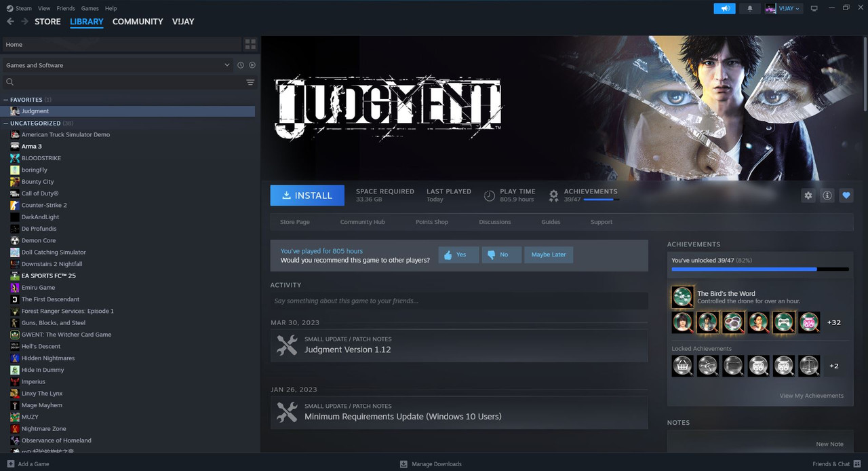Show +2 more locked achievements
Image resolution: width=868 pixels, height=471 pixels.
[x=834, y=366]
